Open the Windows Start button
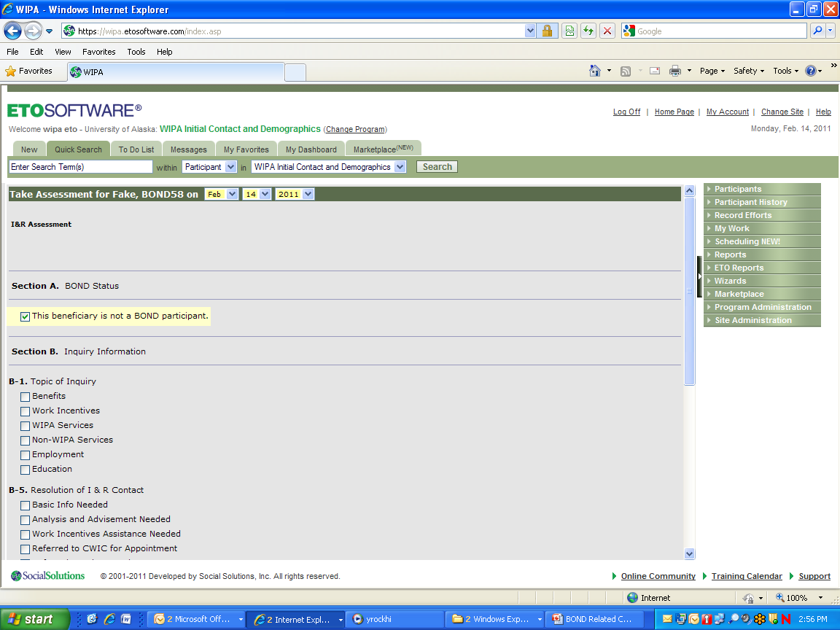 click(34, 619)
